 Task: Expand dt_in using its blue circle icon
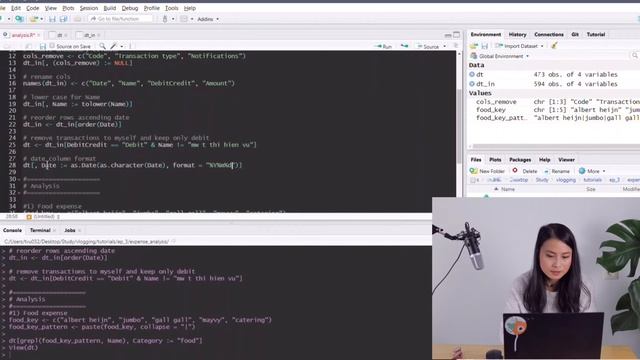click(x=472, y=84)
